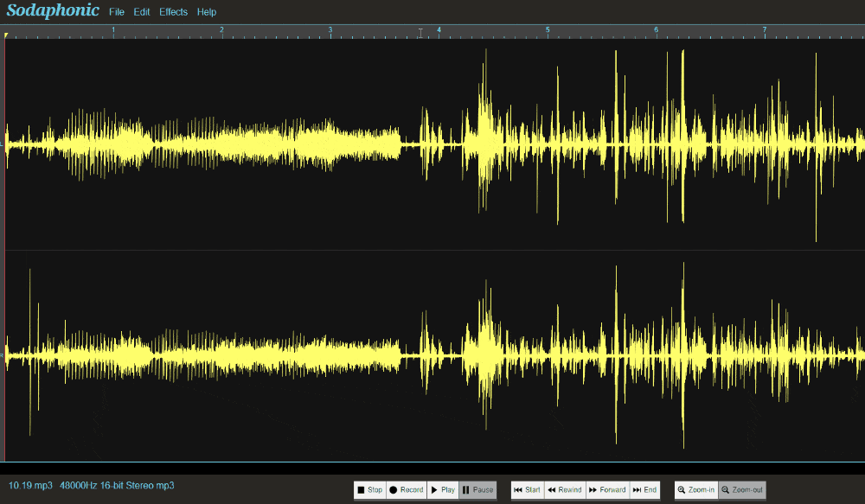Image resolution: width=865 pixels, height=504 pixels.
Task: Expand the Effects menu
Action: [173, 12]
